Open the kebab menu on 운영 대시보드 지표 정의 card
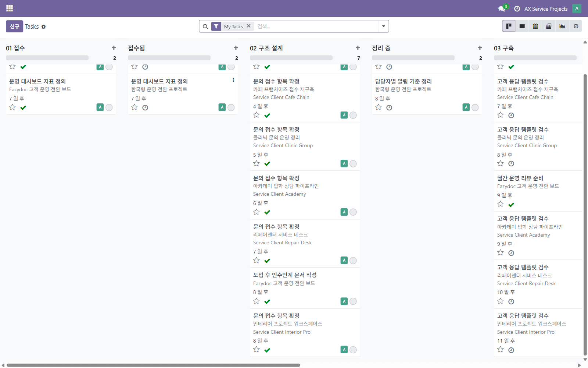The height and width of the screenshot is (368, 588). (233, 80)
